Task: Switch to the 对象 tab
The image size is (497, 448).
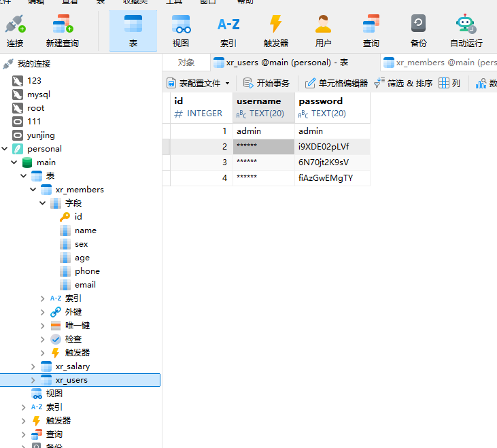Action: [x=186, y=63]
